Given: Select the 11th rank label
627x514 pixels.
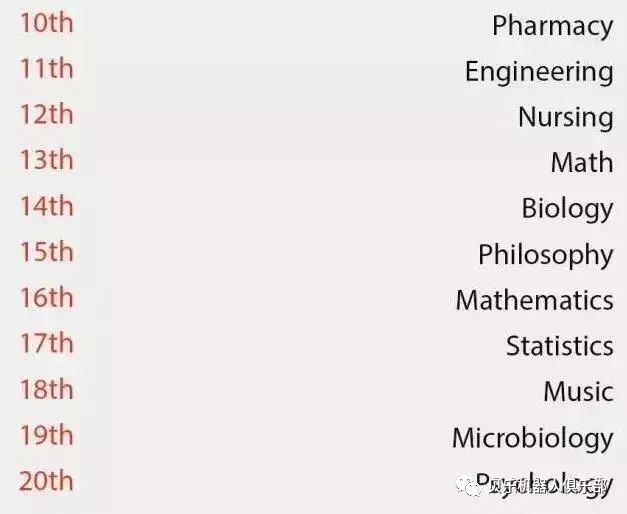Looking at the screenshot, I should 47,68.
